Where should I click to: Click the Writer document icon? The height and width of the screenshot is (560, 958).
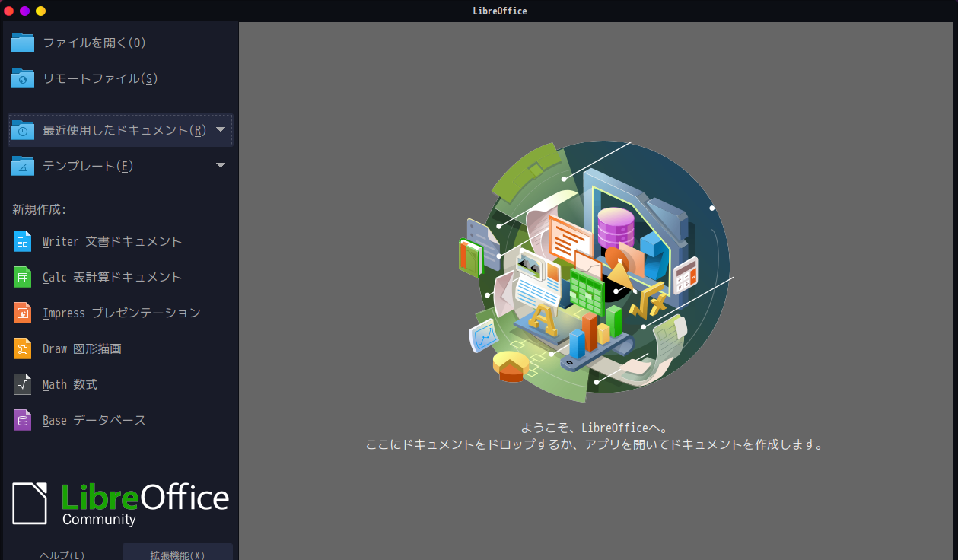coord(23,241)
